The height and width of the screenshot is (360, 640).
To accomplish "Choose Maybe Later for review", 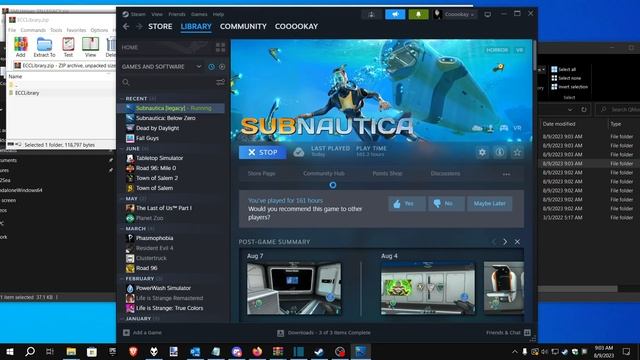I will [x=489, y=203].
